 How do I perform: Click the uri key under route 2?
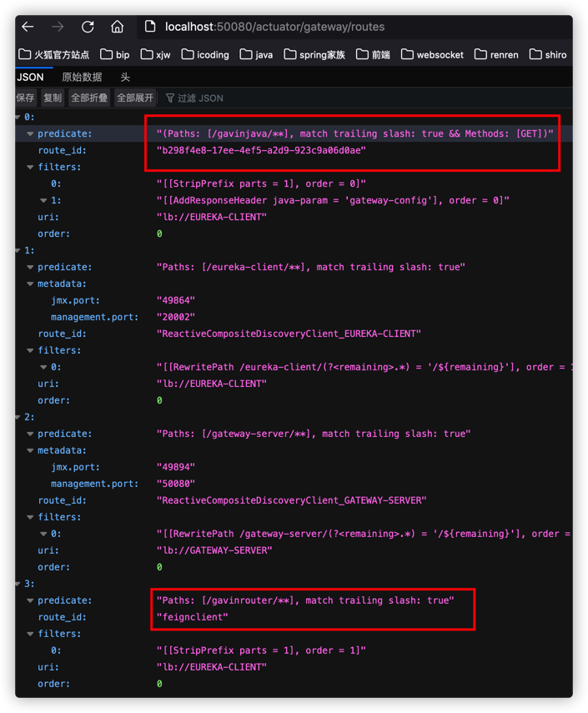(48, 550)
